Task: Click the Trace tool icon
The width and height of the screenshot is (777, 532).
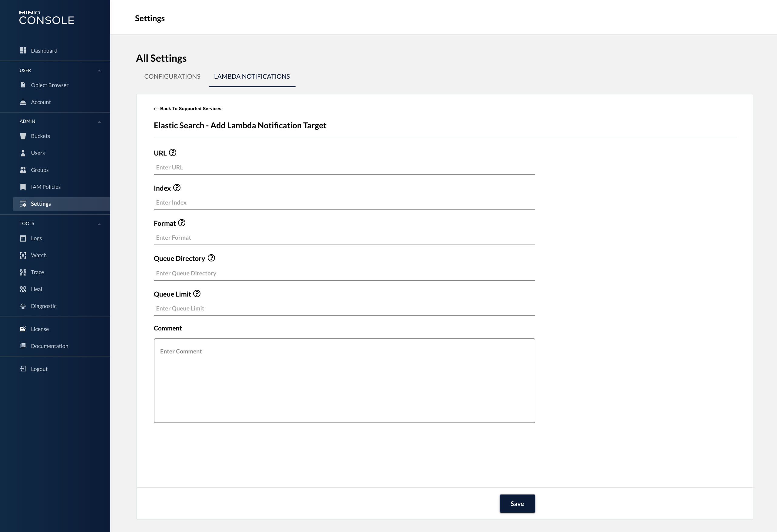Action: [x=23, y=272]
